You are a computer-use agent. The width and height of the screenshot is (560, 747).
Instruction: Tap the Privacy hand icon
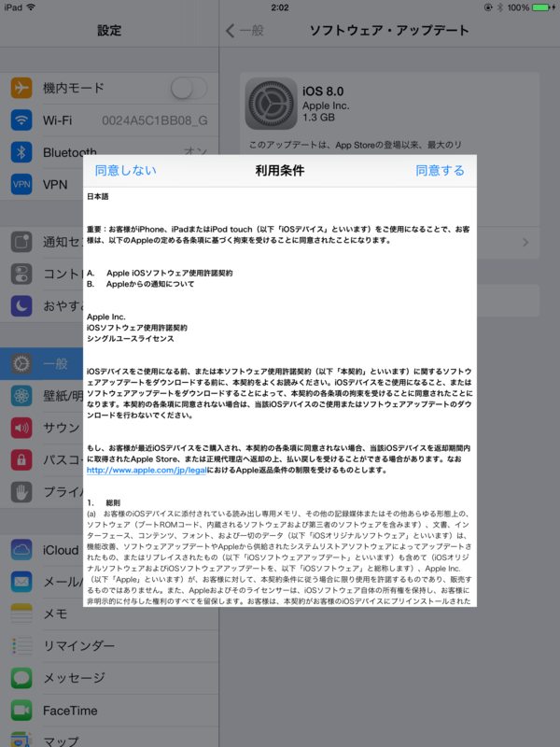[x=21, y=492]
